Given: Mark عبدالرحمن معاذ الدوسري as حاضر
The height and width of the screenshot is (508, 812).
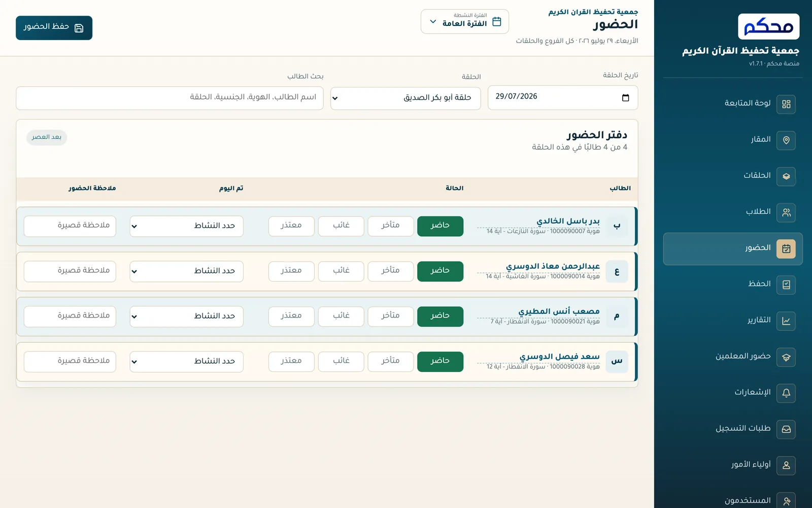Looking at the screenshot, I should tap(440, 271).
